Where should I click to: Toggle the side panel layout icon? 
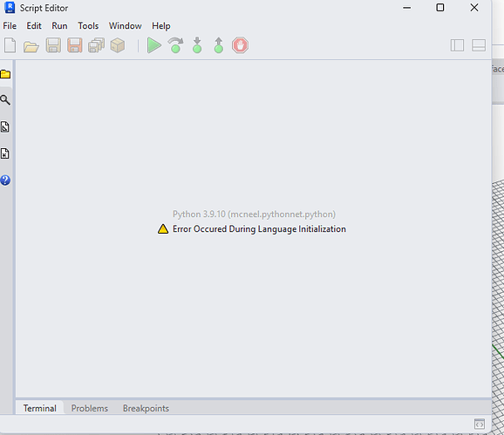coord(457,45)
